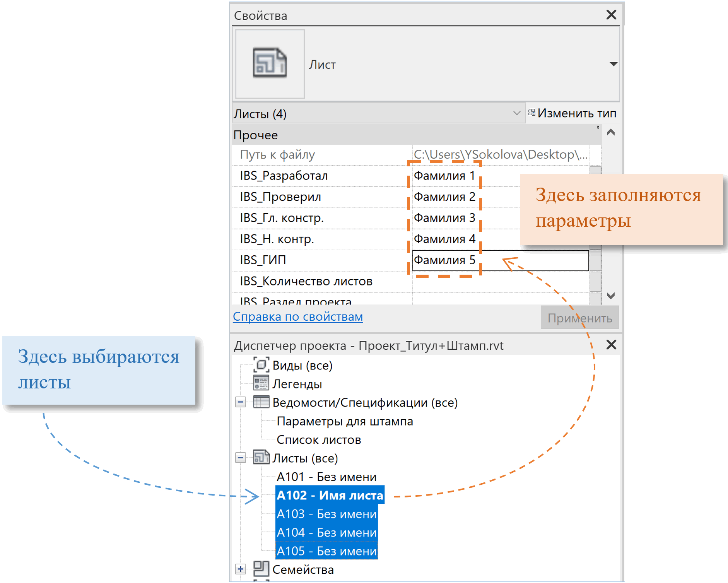728x583 pixels.
Task: Click the Sheet type thumbnail icon
Action: coord(270,63)
